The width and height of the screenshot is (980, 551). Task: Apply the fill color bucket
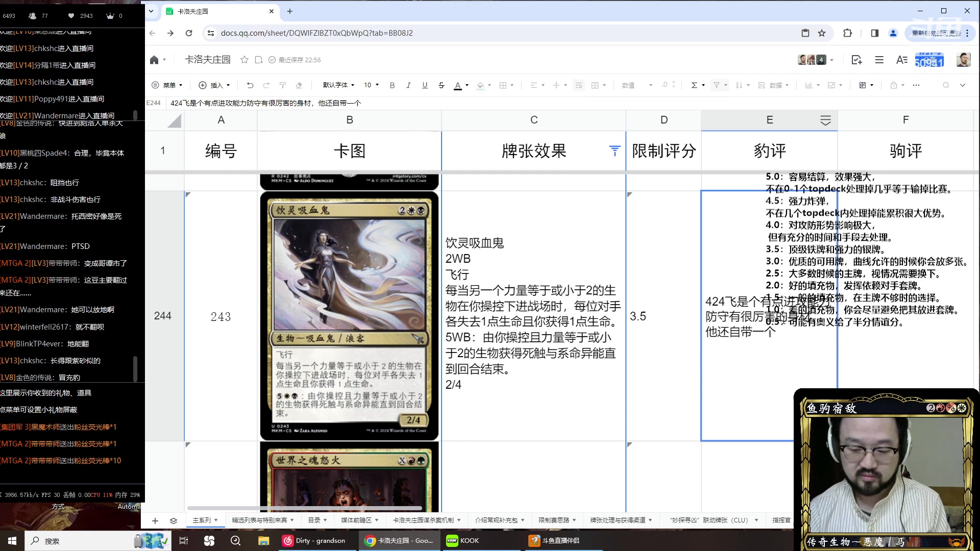tap(480, 85)
